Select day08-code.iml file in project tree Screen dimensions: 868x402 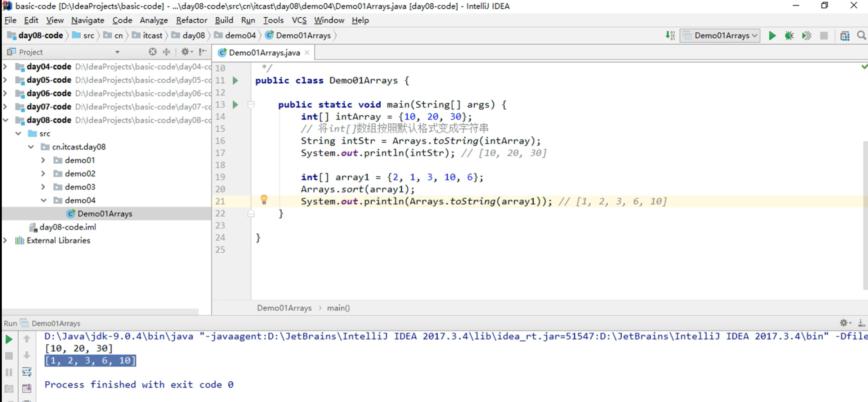(x=67, y=227)
